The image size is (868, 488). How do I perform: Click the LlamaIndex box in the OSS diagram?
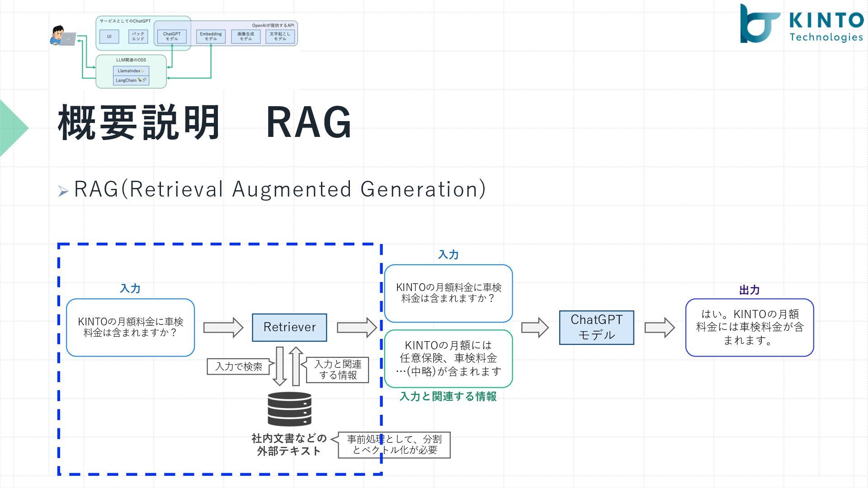click(x=131, y=71)
